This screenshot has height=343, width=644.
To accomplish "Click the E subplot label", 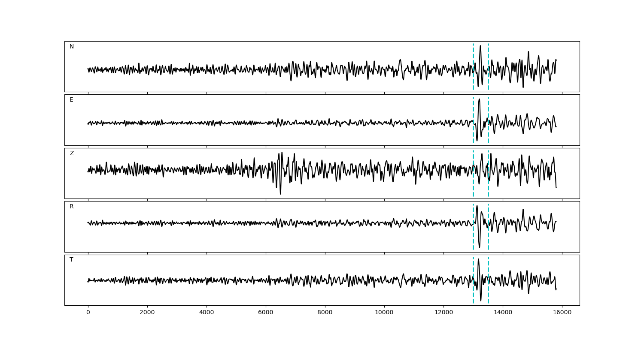I will click(x=71, y=100).
